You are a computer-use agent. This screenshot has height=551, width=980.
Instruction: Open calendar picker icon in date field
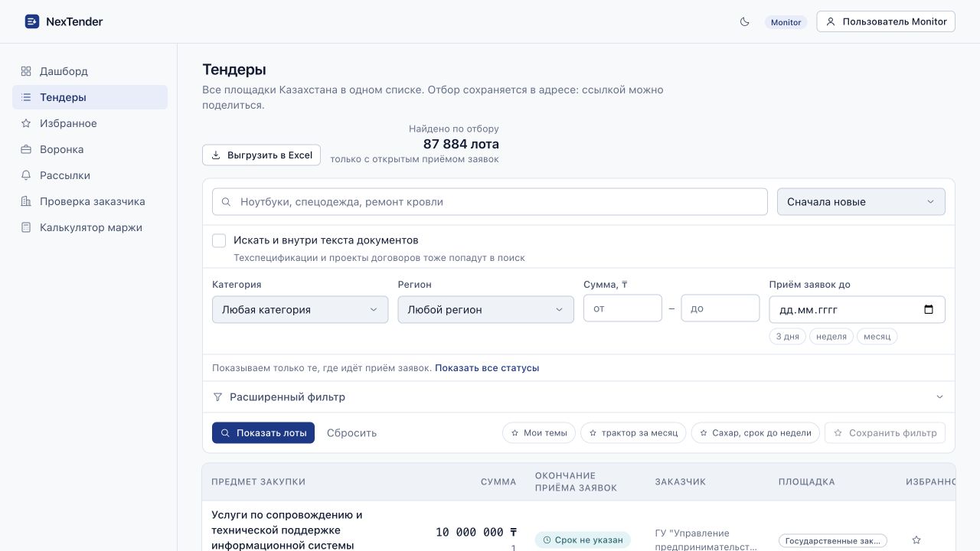pos(929,310)
